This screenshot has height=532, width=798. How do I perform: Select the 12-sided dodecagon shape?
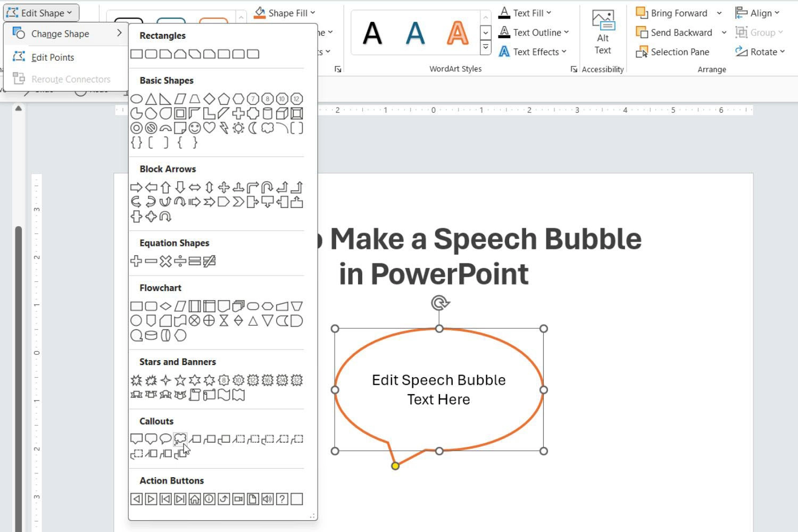pos(296,99)
